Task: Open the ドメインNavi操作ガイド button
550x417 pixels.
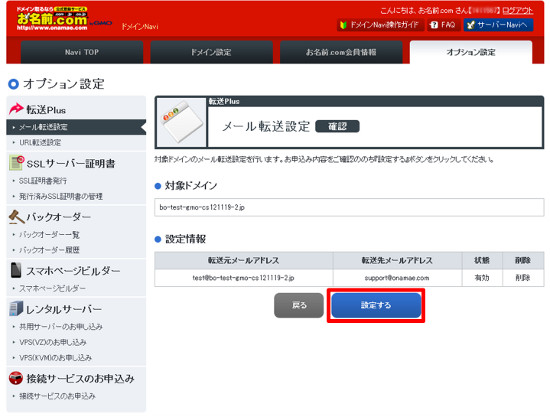Action: click(x=380, y=25)
